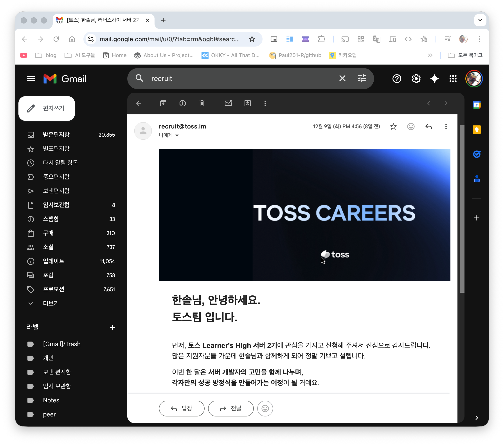This screenshot has height=445, width=504.
Task: Open the 스팸함 spam folder
Action: click(51, 219)
